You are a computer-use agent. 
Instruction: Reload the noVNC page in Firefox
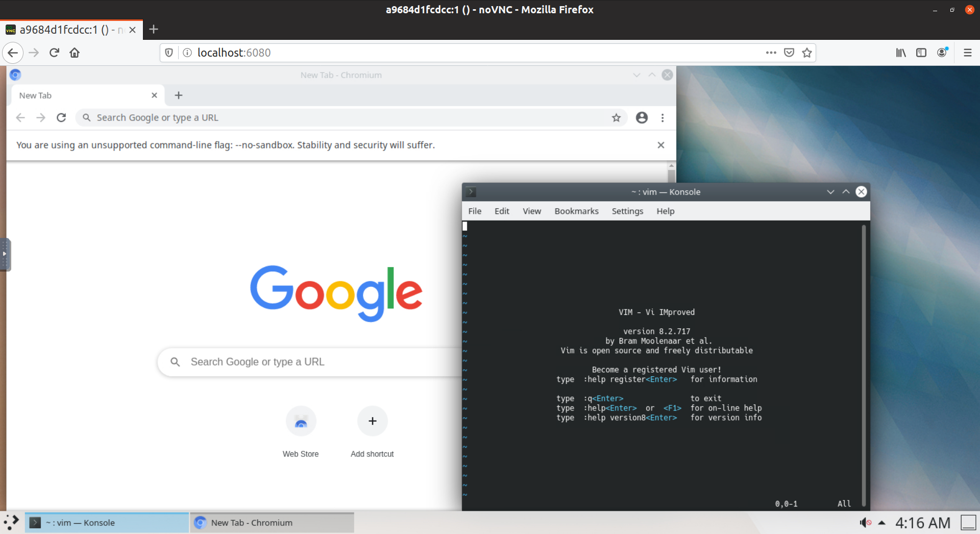click(x=54, y=53)
